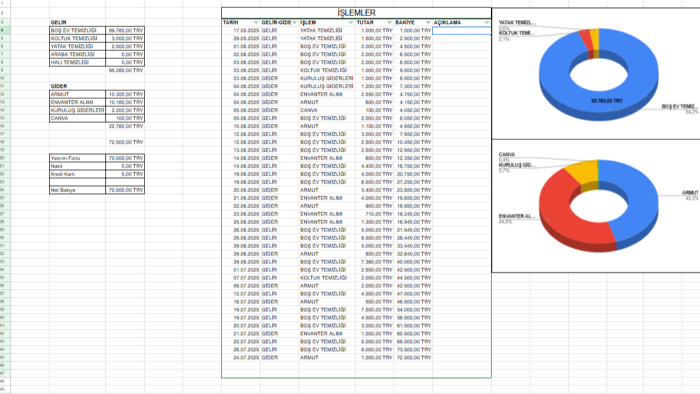Select the 10.450,00 TRY balance cell
The image size is (700, 394).
[413, 142]
